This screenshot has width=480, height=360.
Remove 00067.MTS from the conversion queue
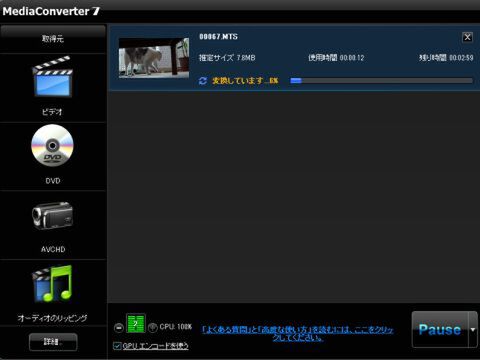point(467,37)
